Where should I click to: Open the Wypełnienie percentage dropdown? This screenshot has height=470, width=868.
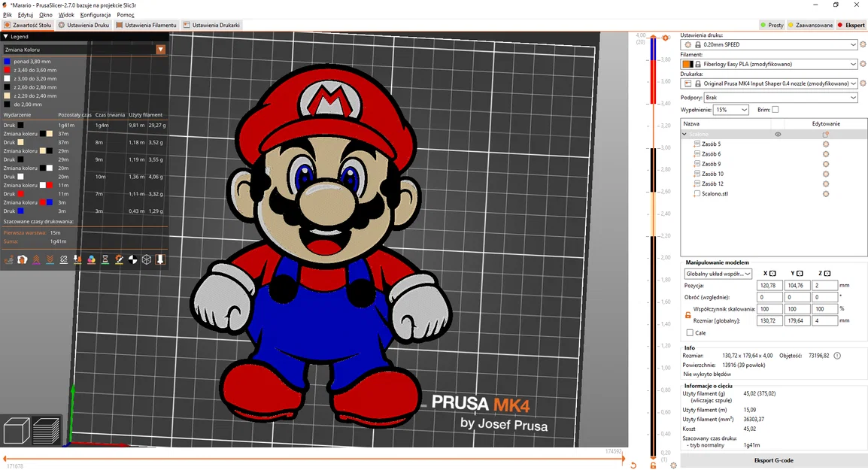point(729,109)
